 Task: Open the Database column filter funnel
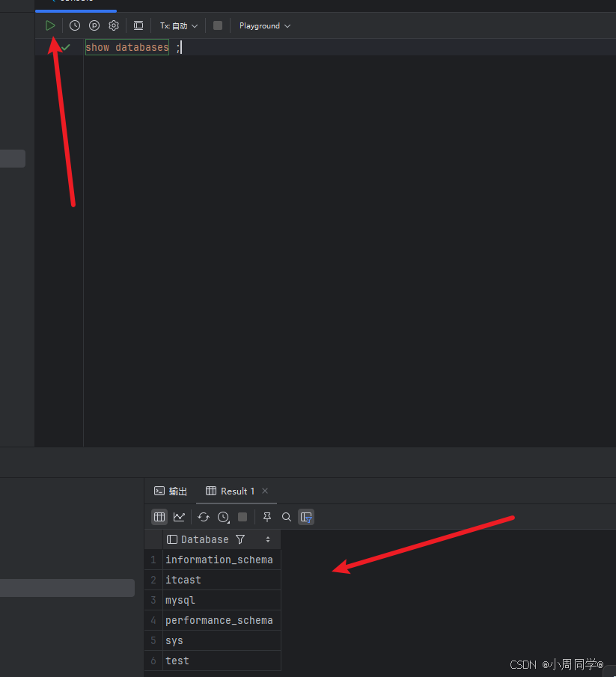point(240,539)
